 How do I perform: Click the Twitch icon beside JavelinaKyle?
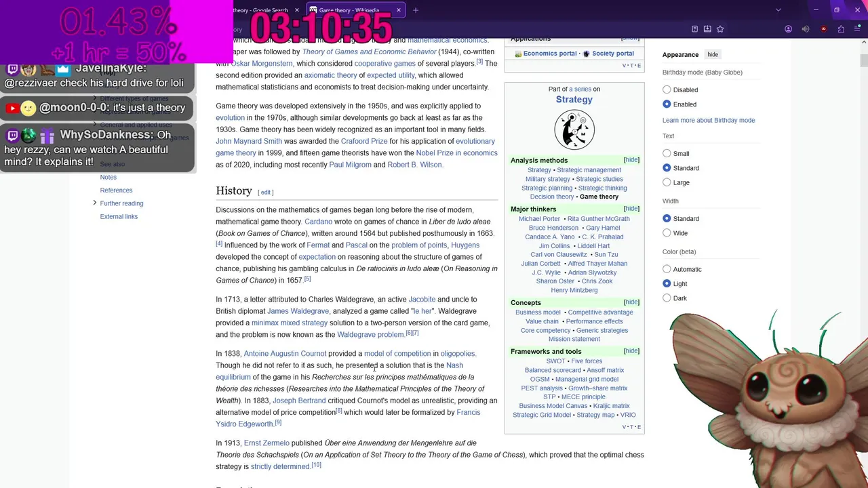click(12, 69)
